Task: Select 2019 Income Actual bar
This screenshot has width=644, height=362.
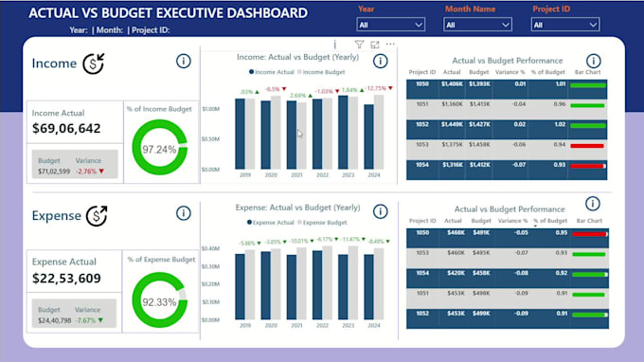Action: tap(240, 134)
